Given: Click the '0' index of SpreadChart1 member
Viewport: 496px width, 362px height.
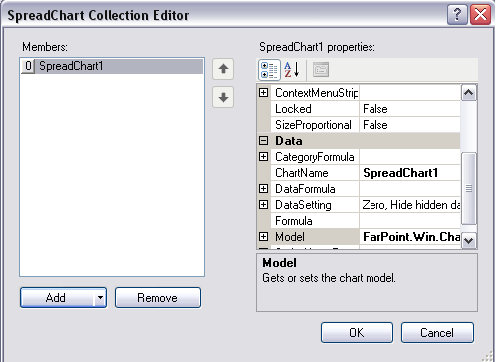Looking at the screenshot, I should pyautogui.click(x=28, y=66).
